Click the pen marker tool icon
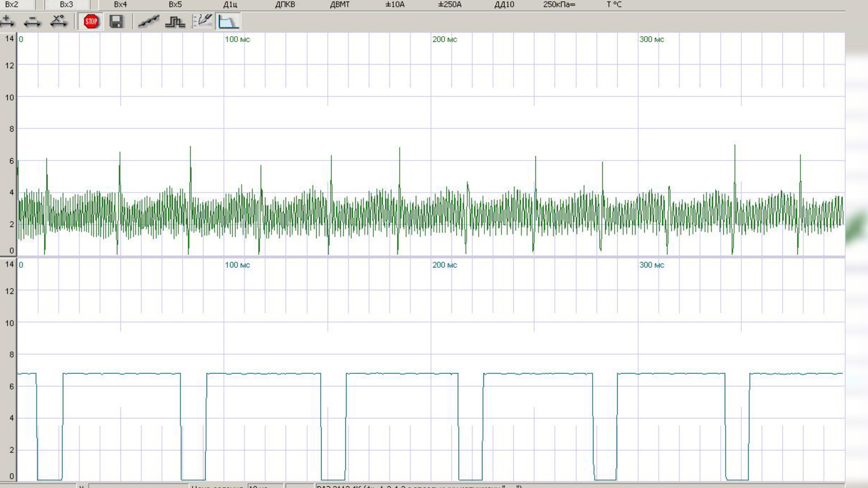 tap(203, 21)
